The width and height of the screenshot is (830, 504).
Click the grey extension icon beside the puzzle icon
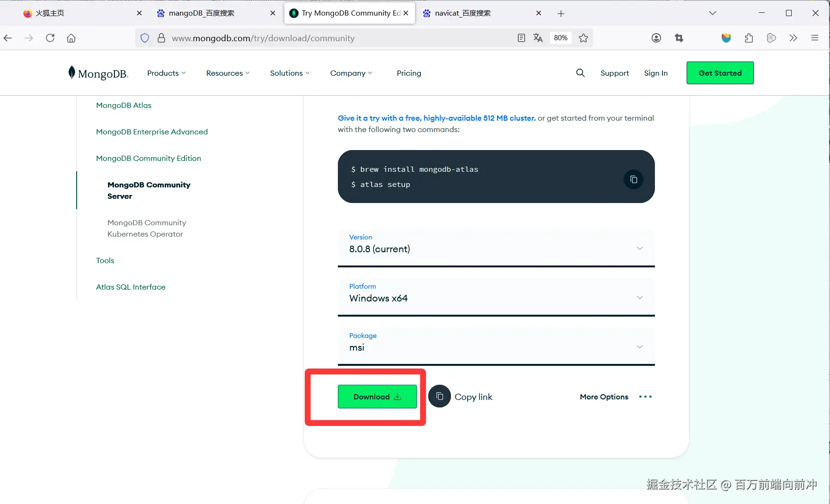[771, 38]
